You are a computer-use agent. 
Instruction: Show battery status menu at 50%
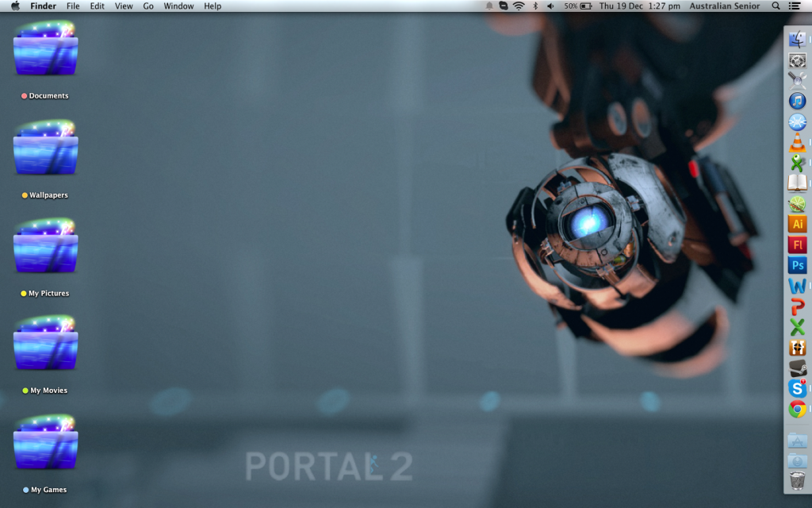[x=578, y=6]
